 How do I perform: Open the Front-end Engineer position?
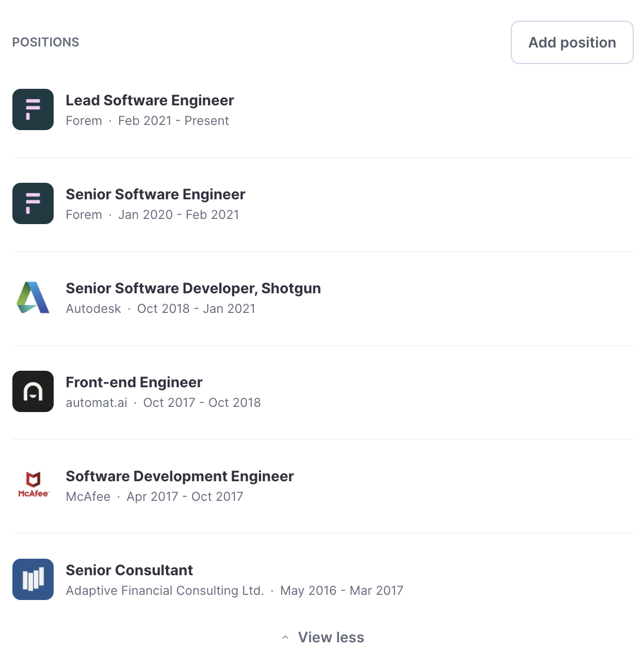point(134,382)
